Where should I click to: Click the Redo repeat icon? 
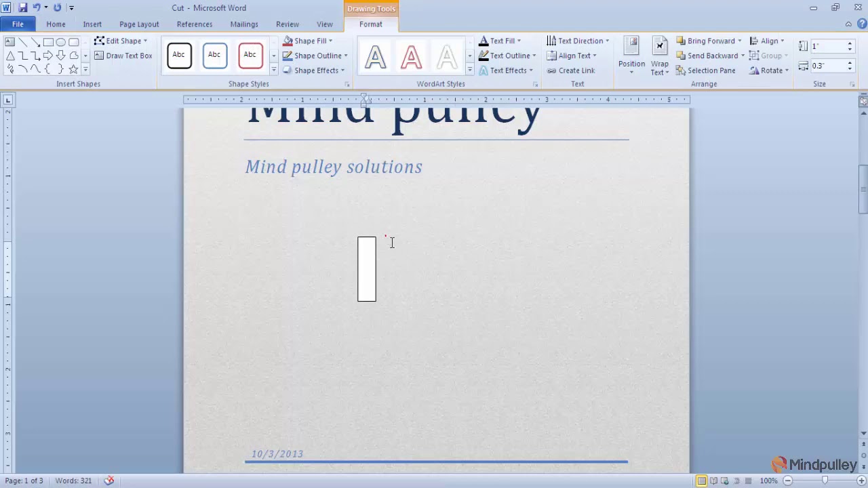[57, 7]
